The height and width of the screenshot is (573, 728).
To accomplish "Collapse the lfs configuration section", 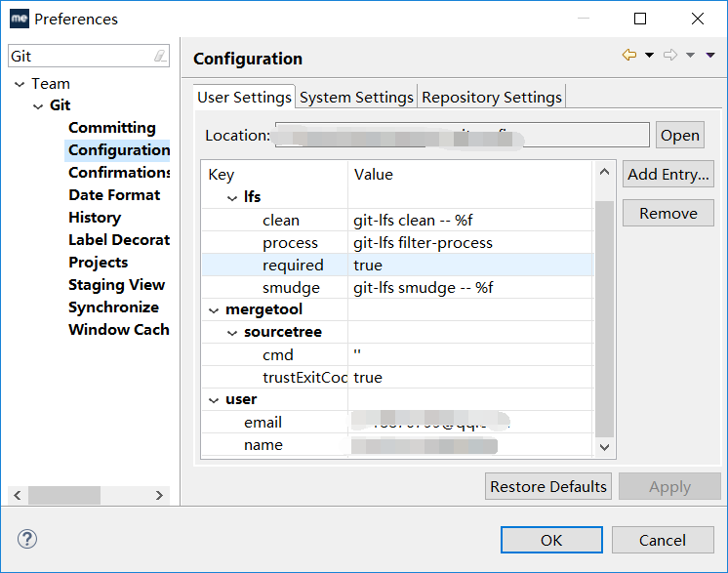I will tap(232, 198).
